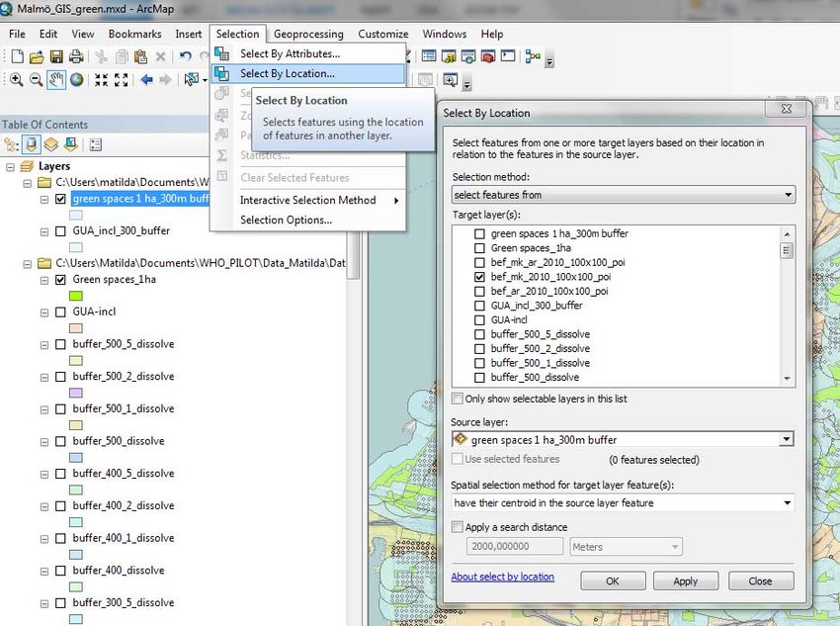Viewport: 840px width, 626px height.
Task: Click the green Green spaces_1ha symbol swatch
Action: [x=76, y=296]
